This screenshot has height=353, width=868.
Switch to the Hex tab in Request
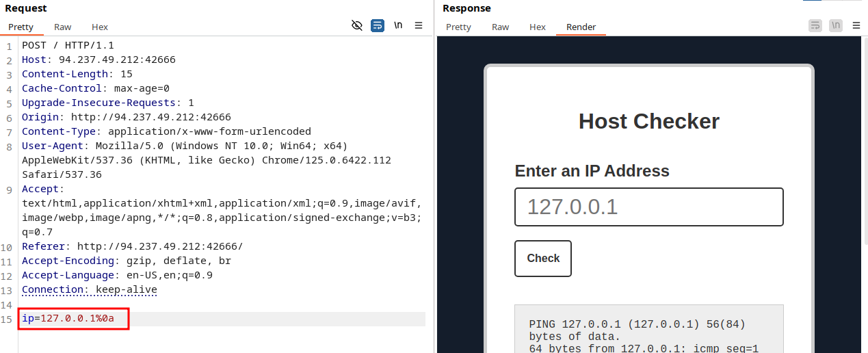point(100,27)
